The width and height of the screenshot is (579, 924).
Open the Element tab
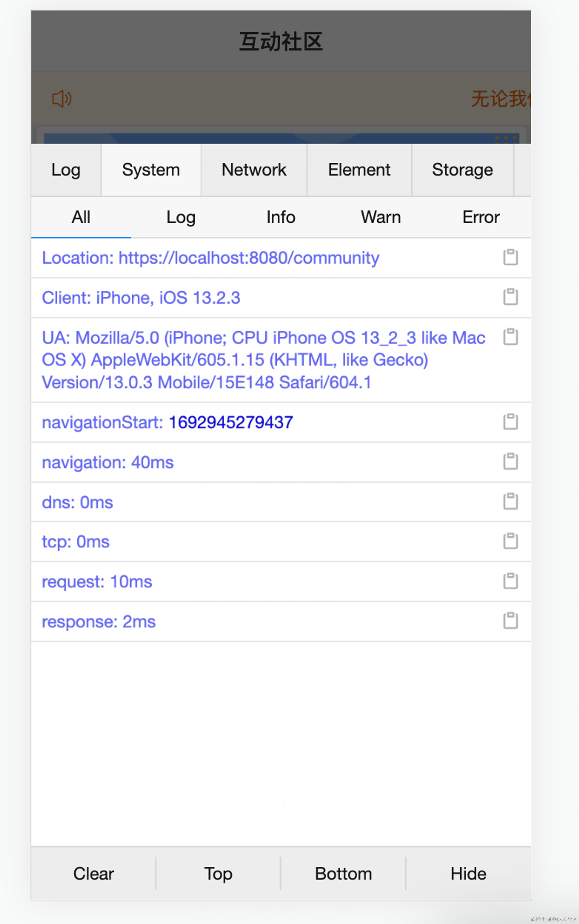click(359, 170)
